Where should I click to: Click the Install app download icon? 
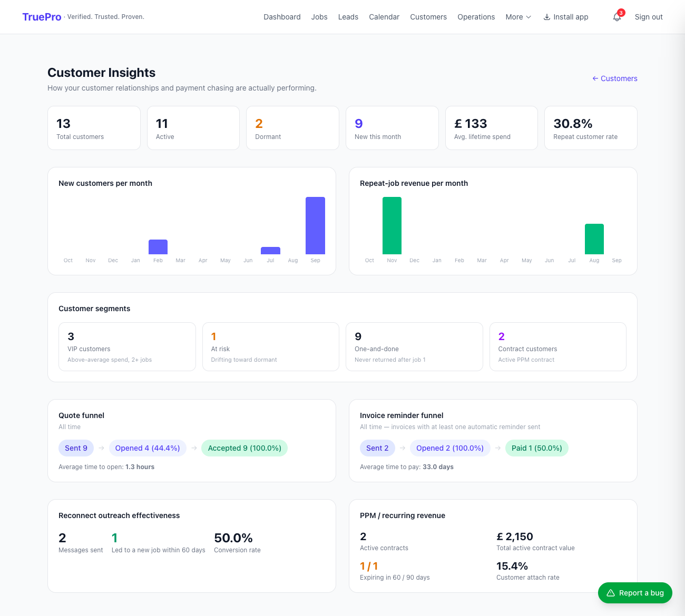click(x=547, y=17)
